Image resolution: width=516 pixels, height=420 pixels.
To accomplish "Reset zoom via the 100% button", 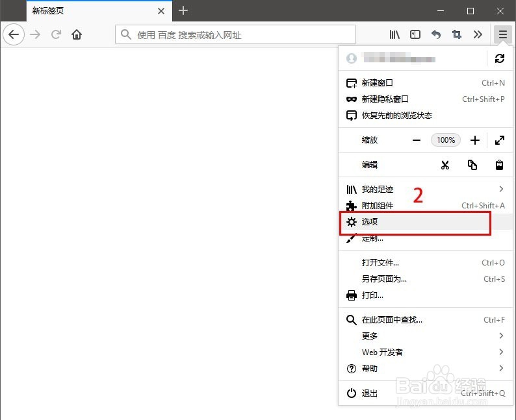I will (446, 140).
